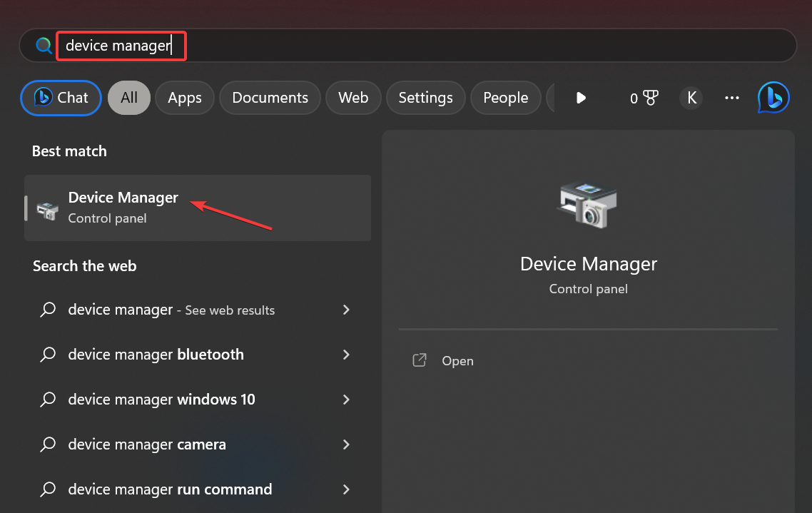Image resolution: width=812 pixels, height=513 pixels.
Task: Switch to Apps filter
Action: click(184, 98)
